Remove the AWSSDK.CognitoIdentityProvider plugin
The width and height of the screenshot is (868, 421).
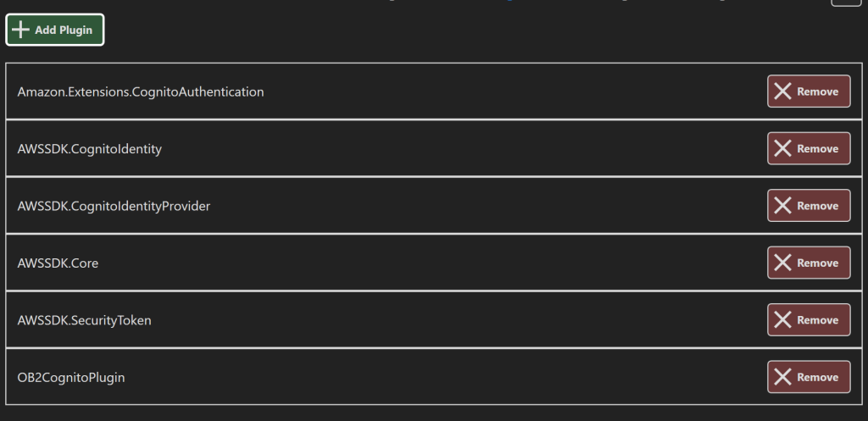click(809, 206)
